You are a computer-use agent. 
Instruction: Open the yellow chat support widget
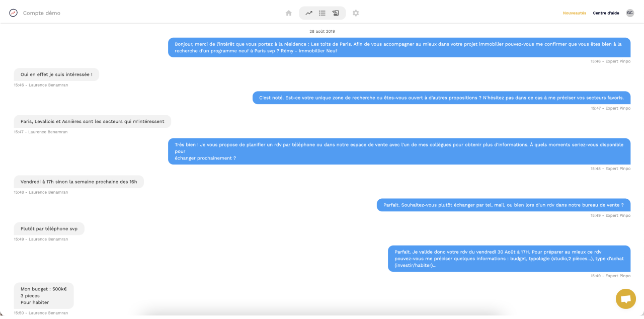tap(626, 299)
